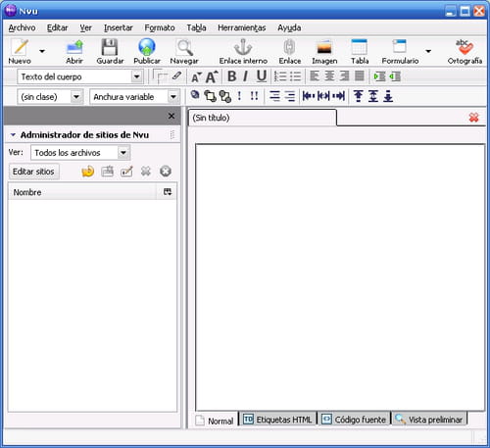Click the Nuevo new page icon
Screen dimensions: 490x448
21,47
